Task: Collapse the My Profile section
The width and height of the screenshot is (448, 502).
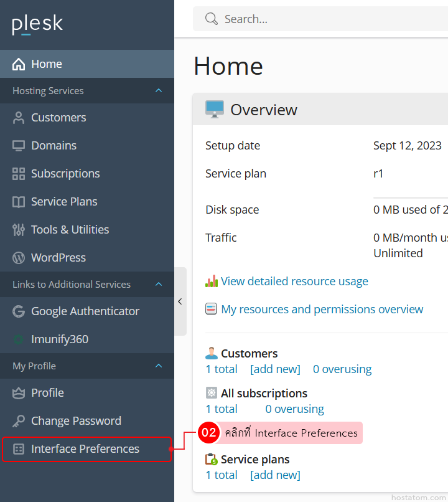Action: point(159,366)
